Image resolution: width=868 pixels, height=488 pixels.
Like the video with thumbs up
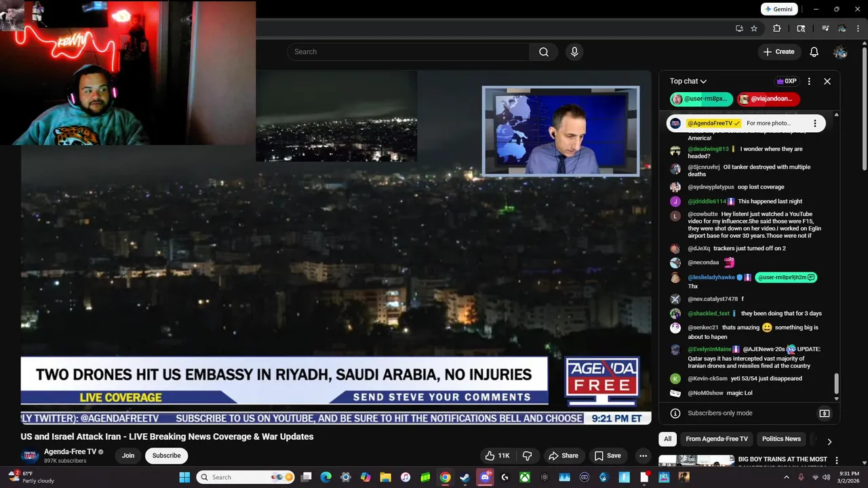497,456
